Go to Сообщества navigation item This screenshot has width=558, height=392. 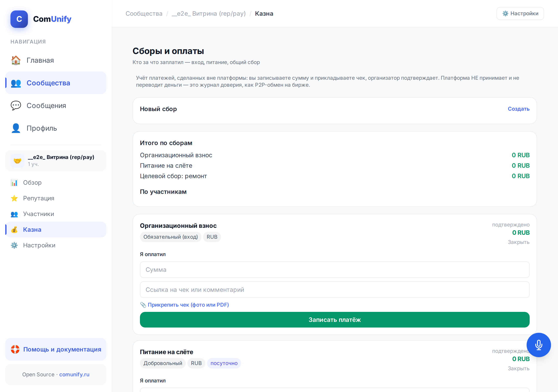56,83
